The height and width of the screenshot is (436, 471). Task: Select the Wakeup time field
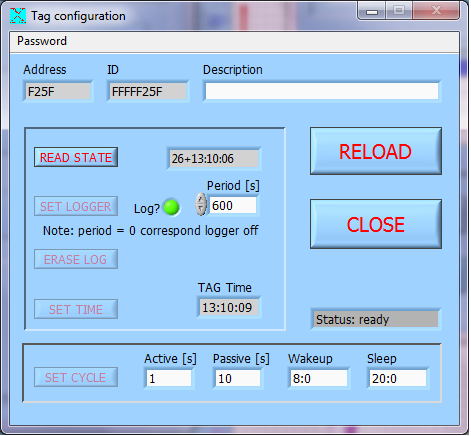tap(319, 378)
